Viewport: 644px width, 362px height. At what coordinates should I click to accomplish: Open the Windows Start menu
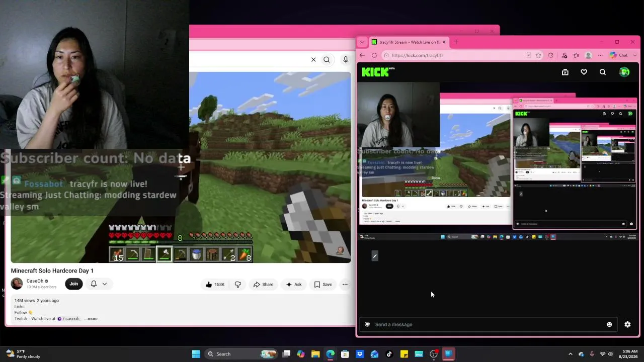pyautogui.click(x=196, y=354)
